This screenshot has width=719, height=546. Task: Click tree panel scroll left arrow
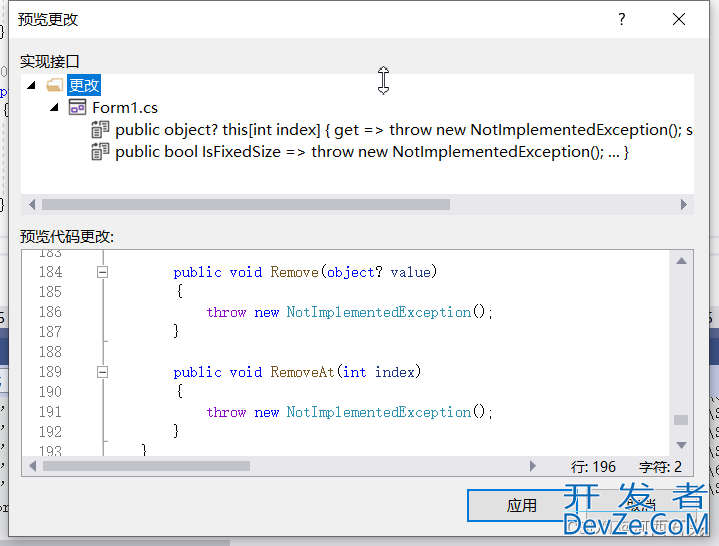pos(32,204)
